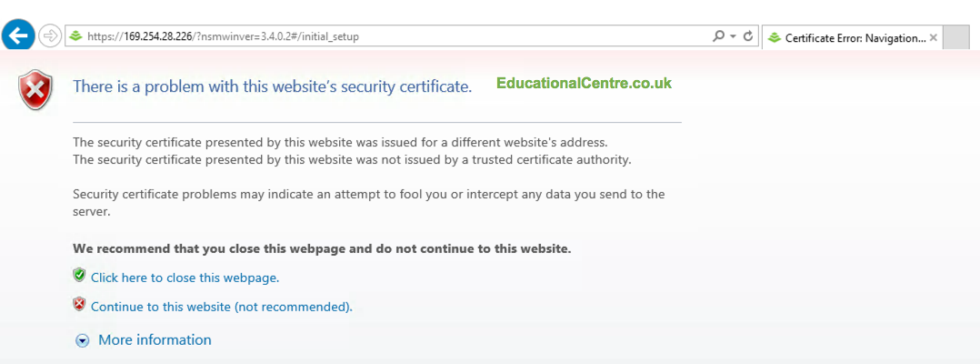Close the Certificate Error tab
Viewport: 980px width, 364px height.
pos(933,37)
